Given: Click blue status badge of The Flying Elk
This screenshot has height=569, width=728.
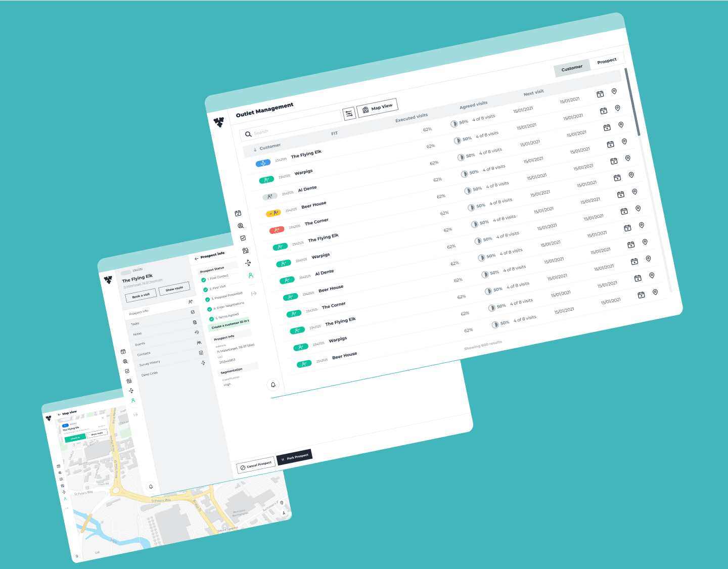Looking at the screenshot, I should click(x=263, y=163).
